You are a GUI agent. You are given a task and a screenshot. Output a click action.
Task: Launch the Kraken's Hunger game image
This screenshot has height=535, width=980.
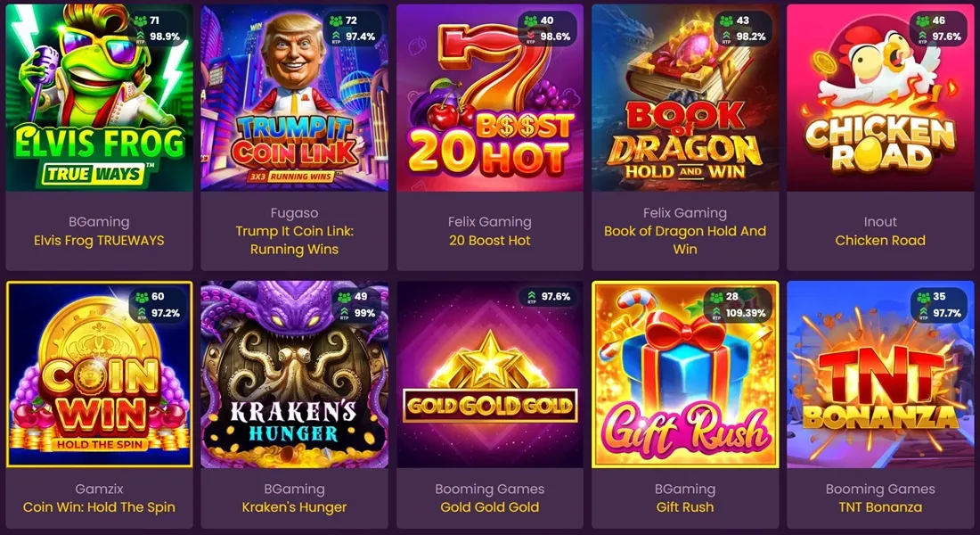click(294, 374)
